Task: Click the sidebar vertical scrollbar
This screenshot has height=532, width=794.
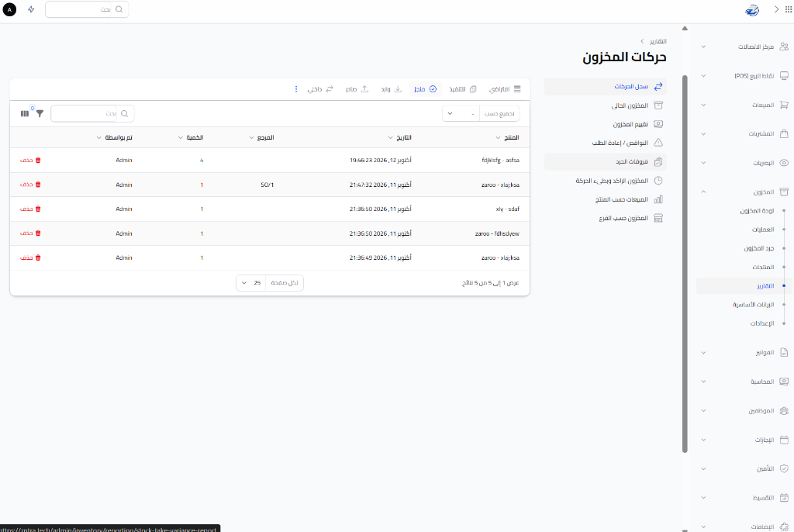Action: (x=685, y=264)
